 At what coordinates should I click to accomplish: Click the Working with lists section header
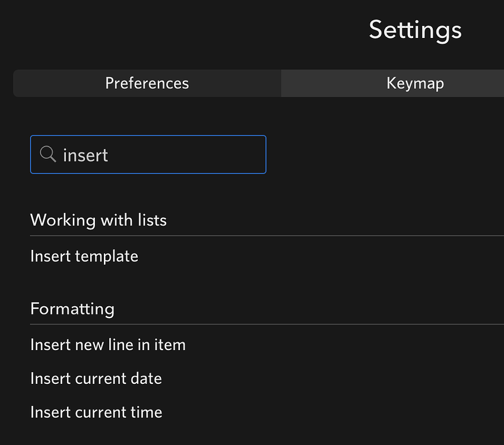point(98,220)
